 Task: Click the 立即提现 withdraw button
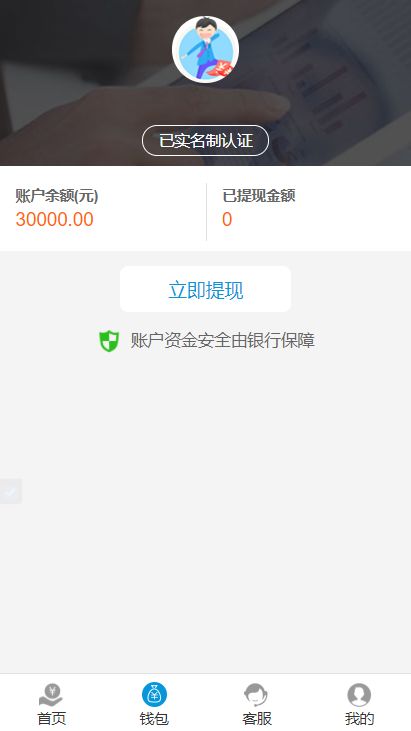click(x=206, y=289)
